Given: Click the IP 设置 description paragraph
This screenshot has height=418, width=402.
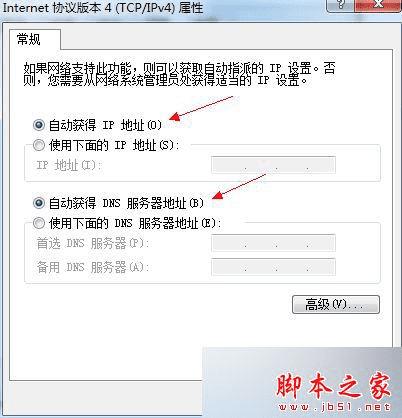Looking at the screenshot, I should pyautogui.click(x=179, y=75).
